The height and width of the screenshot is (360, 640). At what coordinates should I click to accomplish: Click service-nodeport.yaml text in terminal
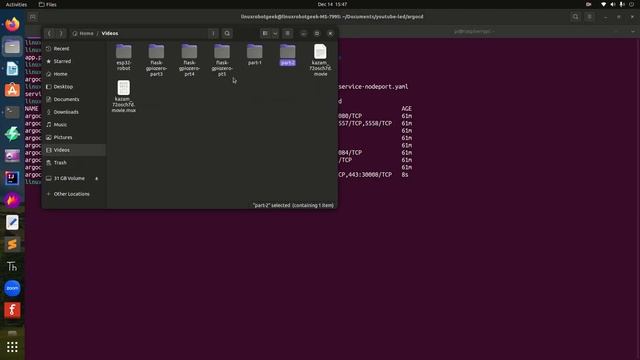(373, 87)
